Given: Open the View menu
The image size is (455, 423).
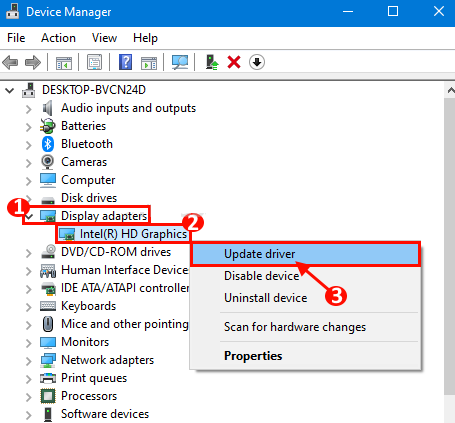Looking at the screenshot, I should (x=104, y=38).
